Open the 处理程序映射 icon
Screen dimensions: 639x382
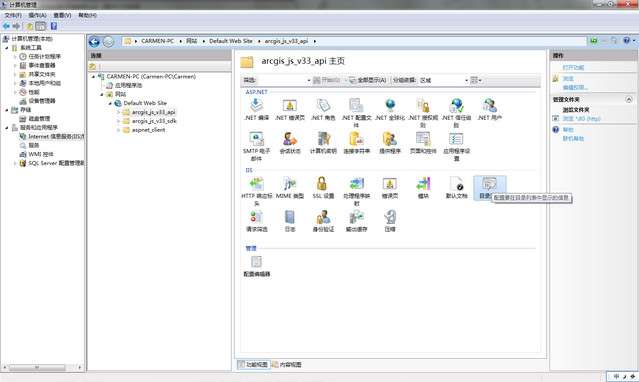[x=357, y=191]
